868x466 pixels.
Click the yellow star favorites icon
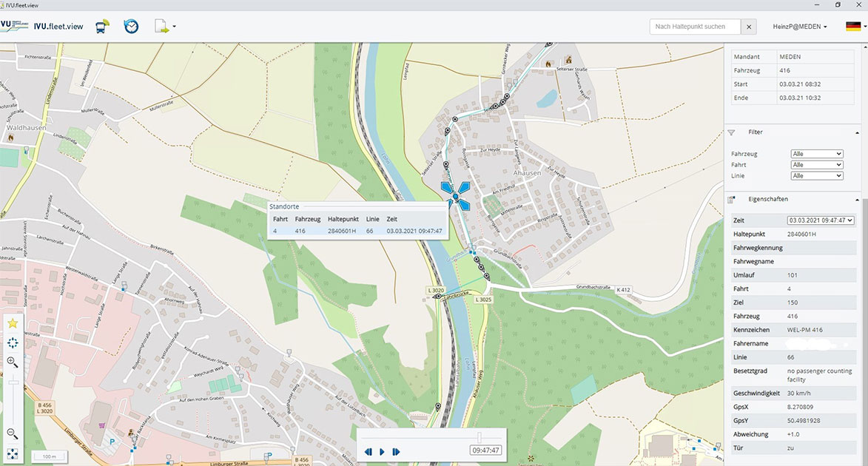(x=13, y=323)
